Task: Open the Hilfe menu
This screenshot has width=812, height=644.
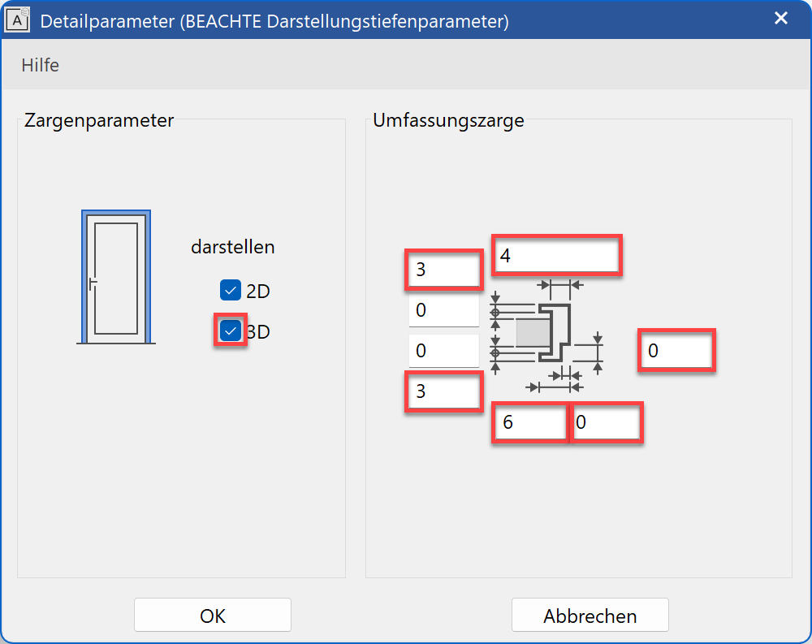Action: (41, 65)
